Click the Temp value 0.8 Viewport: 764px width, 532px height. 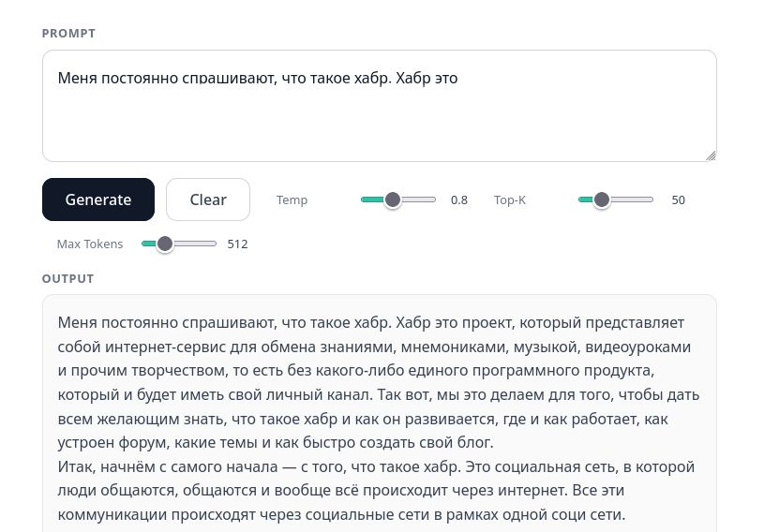(x=459, y=200)
